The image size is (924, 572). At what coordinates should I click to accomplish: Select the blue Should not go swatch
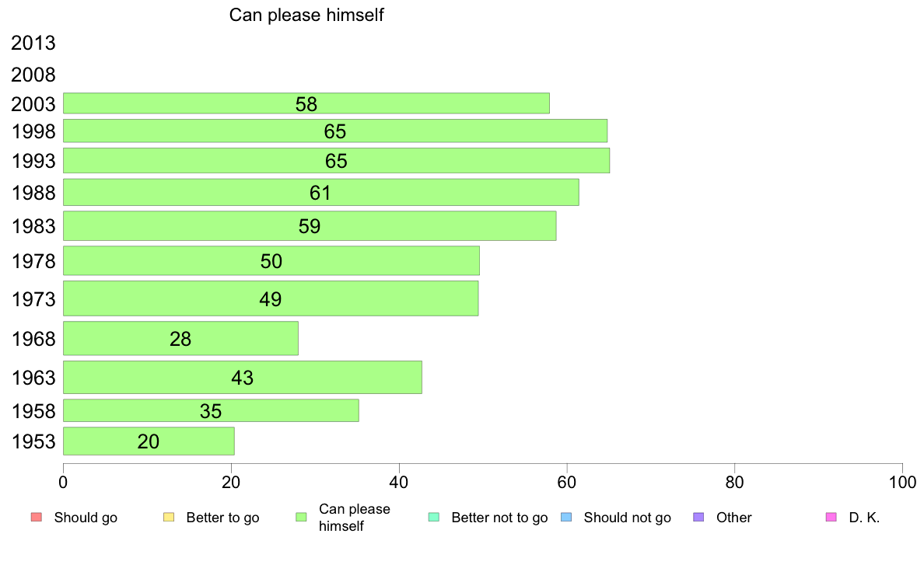pyautogui.click(x=566, y=518)
